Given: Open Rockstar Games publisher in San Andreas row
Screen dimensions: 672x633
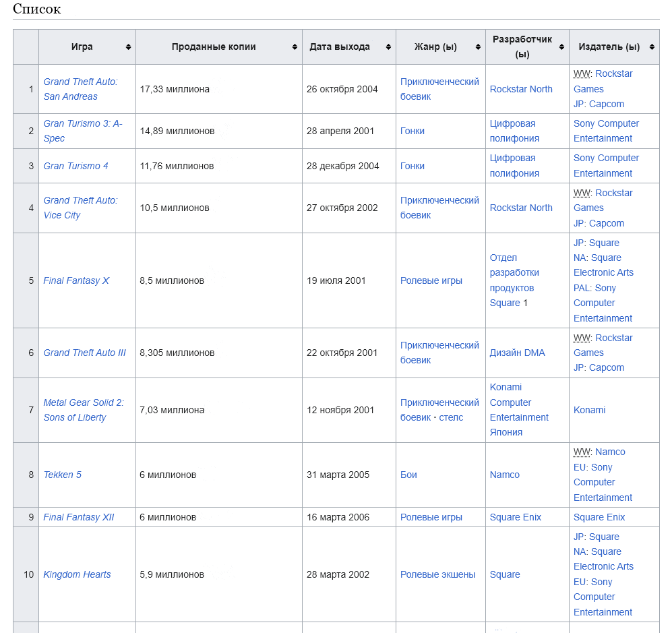Looking at the screenshot, I should (x=603, y=82).
